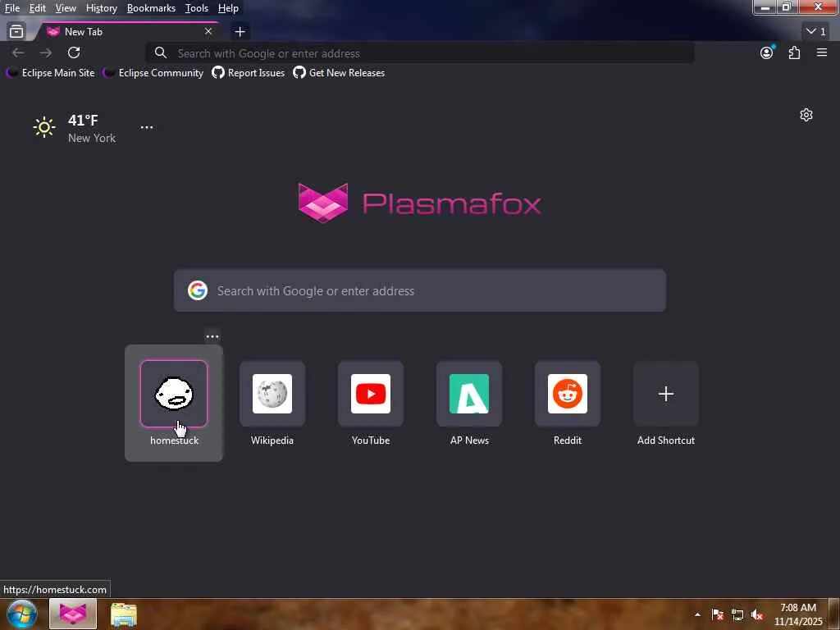Click the sunny weather icon
This screenshot has width=840, height=630.
click(x=44, y=127)
